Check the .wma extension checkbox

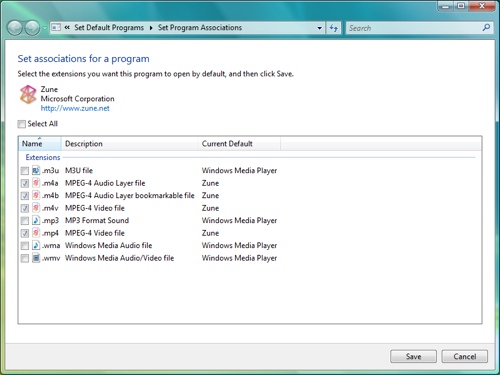click(x=25, y=246)
